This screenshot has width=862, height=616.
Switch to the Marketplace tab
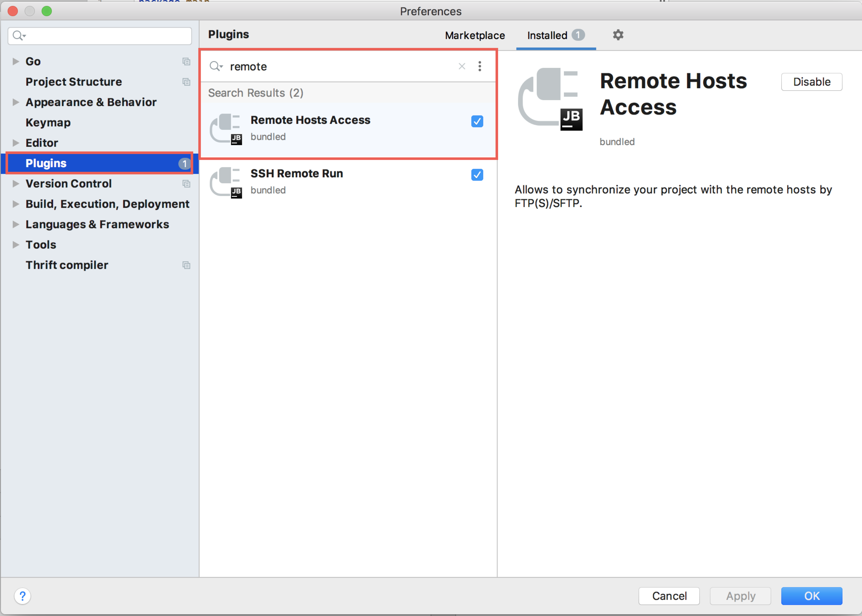coord(475,35)
